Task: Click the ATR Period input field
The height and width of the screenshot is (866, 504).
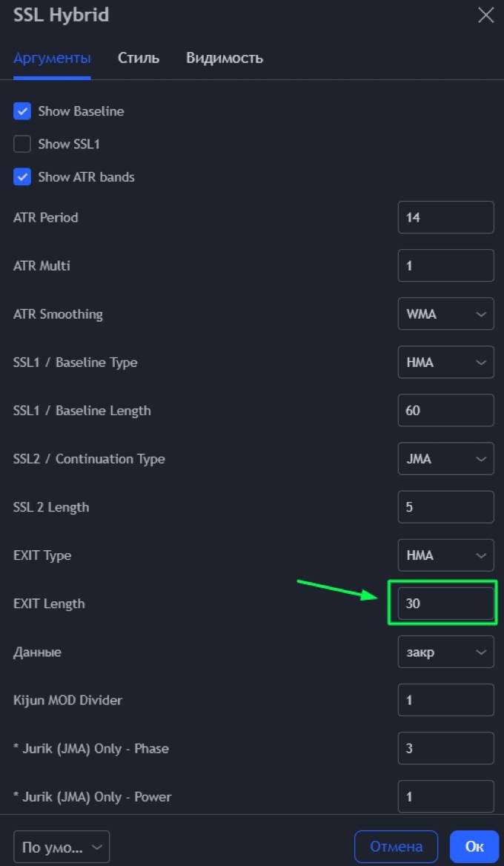Action: pyautogui.click(x=445, y=218)
